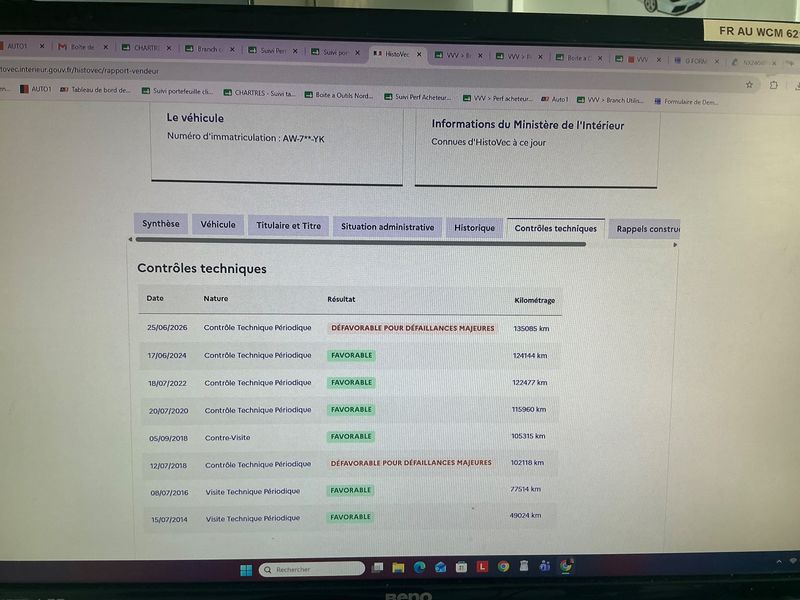Close the AUTO1 browser tab
This screenshot has height=600, width=800.
tap(42, 46)
